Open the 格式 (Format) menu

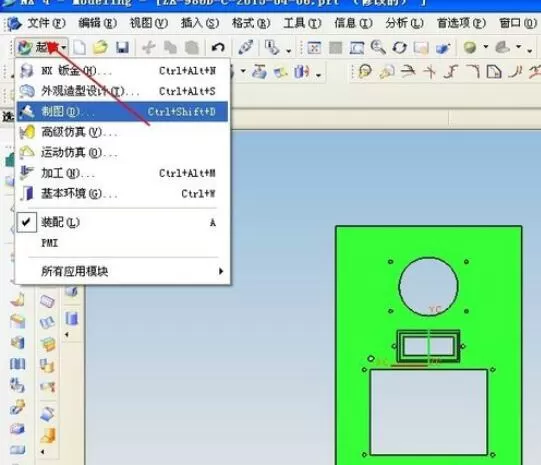click(251, 23)
